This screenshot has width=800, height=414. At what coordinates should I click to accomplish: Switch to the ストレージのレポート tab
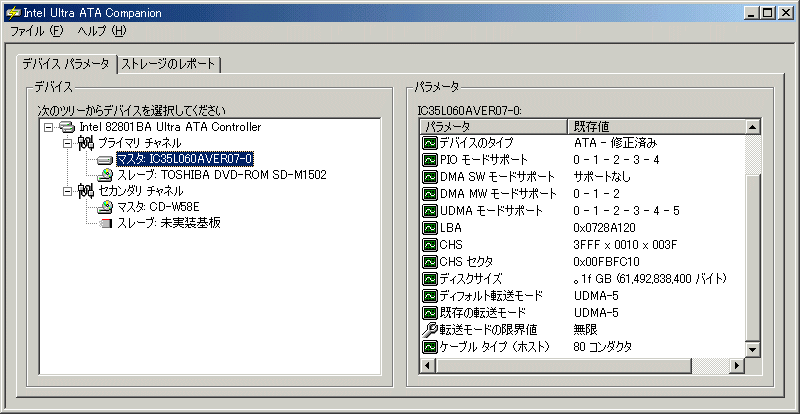(x=168, y=64)
